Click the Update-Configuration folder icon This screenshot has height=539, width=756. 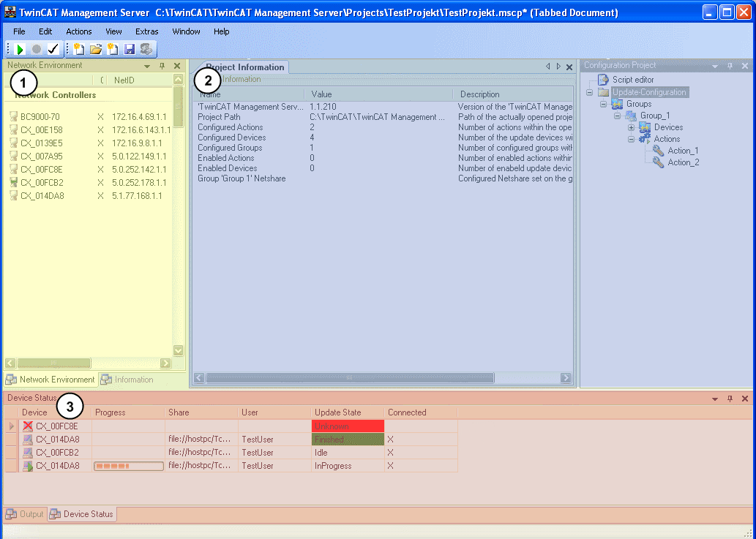(x=603, y=92)
